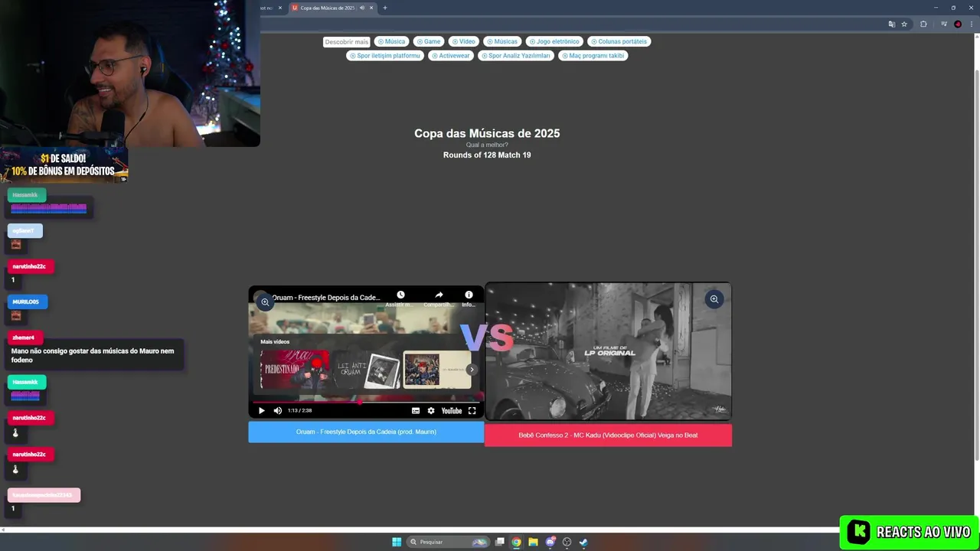Screen dimensions: 980x551
Task: Open Steam from the taskbar
Action: pos(583,542)
